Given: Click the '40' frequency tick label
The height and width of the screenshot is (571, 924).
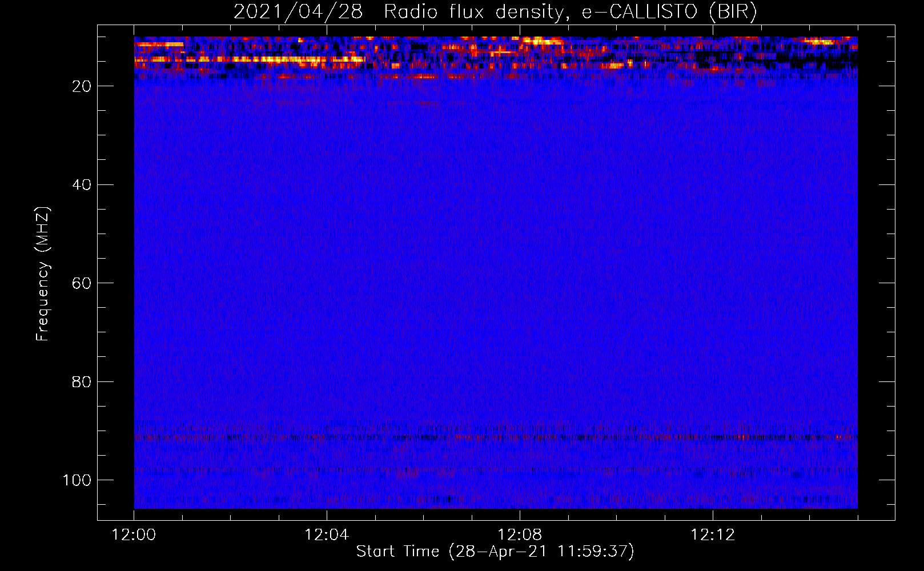Looking at the screenshot, I should 81,185.
